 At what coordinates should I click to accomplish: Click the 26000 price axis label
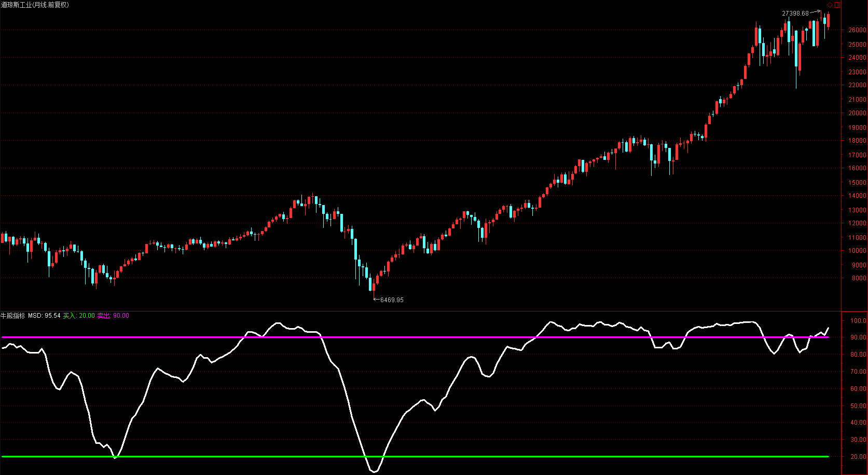click(x=857, y=30)
